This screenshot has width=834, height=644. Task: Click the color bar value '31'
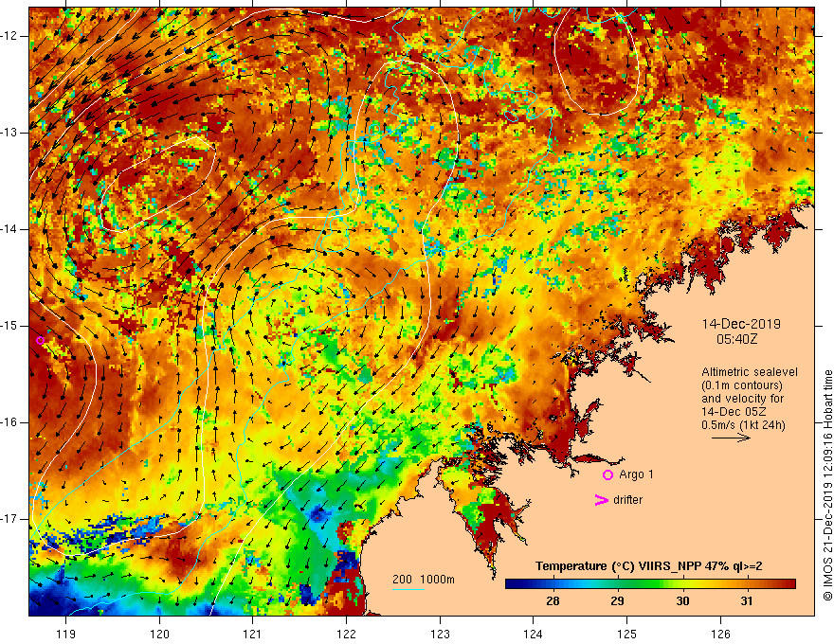pyautogui.click(x=747, y=601)
